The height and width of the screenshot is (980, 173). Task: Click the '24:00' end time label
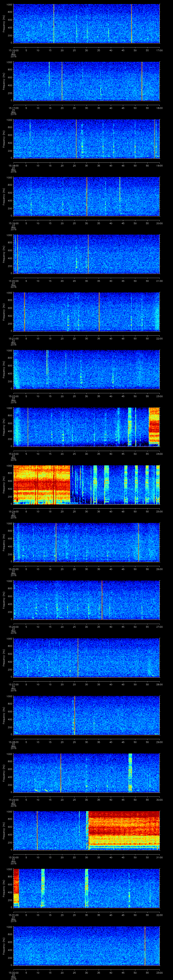159,454
